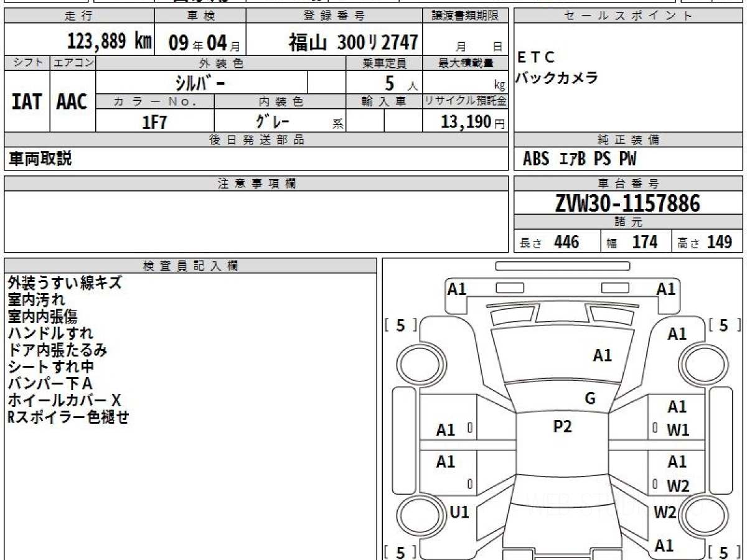
Task: Select the バックカメラ sales point
Action: click(557, 78)
